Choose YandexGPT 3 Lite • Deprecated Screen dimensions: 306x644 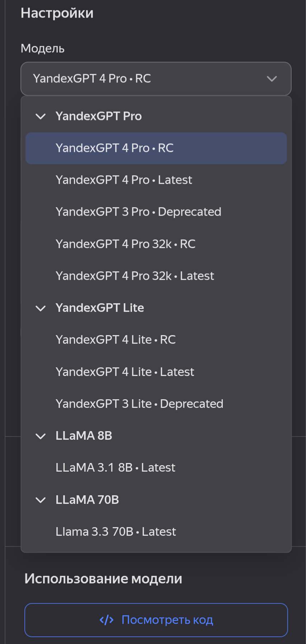point(156,404)
